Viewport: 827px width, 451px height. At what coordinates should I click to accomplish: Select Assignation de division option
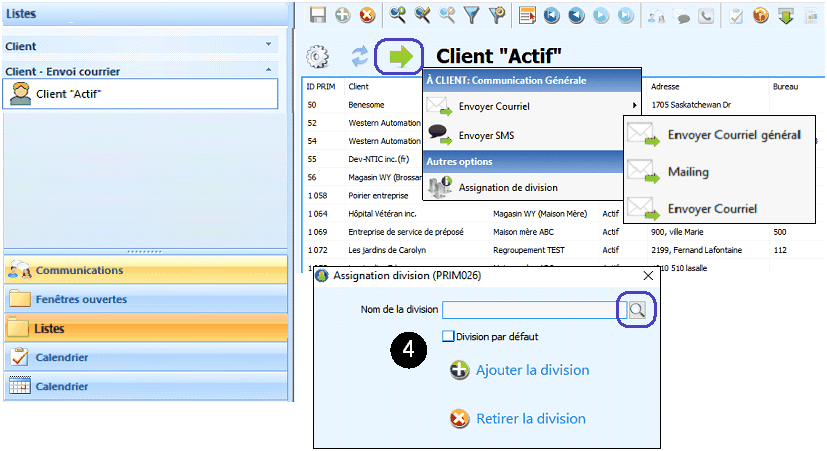tap(507, 187)
